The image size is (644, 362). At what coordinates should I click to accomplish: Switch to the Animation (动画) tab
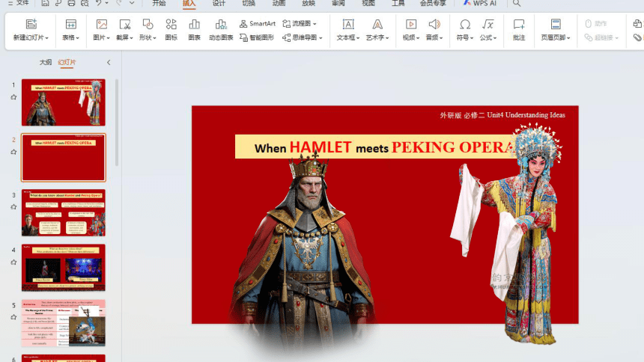point(279,3)
